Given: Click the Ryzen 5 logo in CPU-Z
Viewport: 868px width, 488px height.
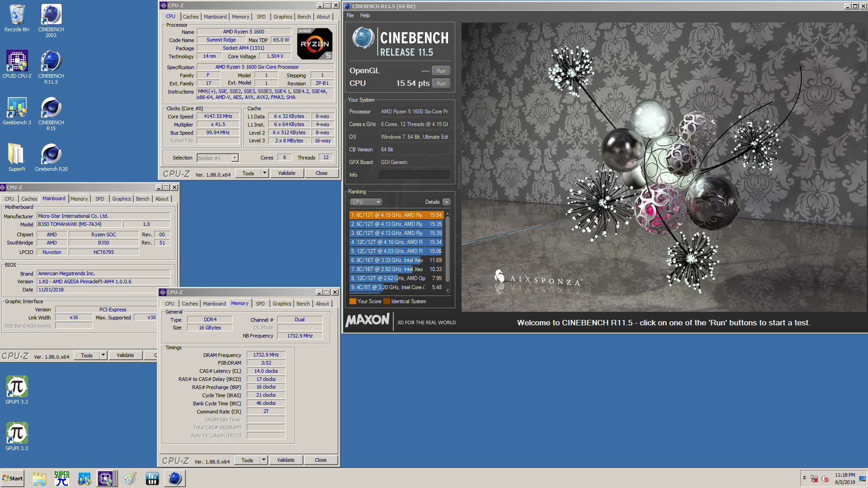Looking at the screenshot, I should pos(315,44).
